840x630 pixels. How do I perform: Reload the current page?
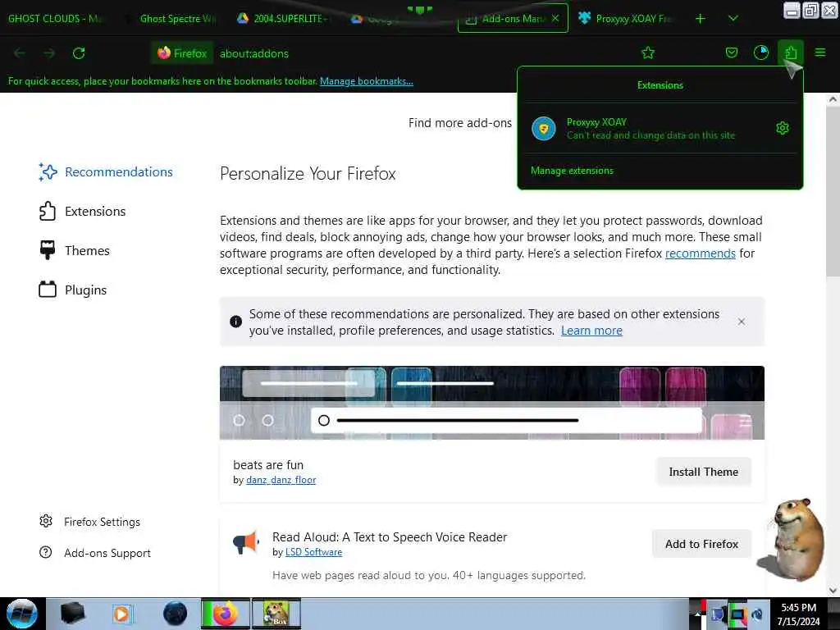pyautogui.click(x=79, y=53)
